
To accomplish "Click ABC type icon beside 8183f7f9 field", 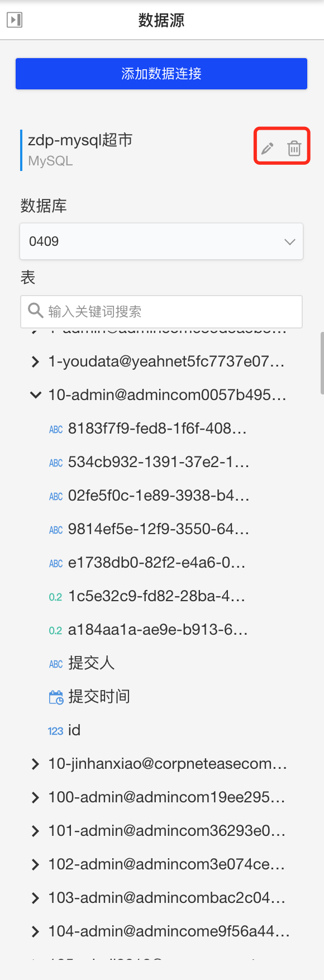I will tap(56, 430).
